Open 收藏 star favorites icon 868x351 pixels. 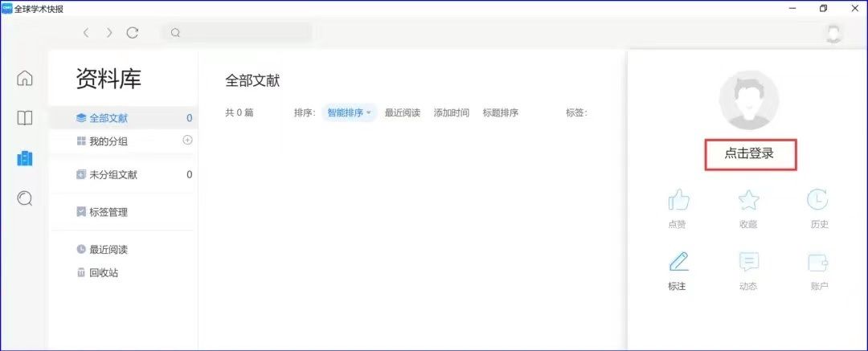pos(748,201)
